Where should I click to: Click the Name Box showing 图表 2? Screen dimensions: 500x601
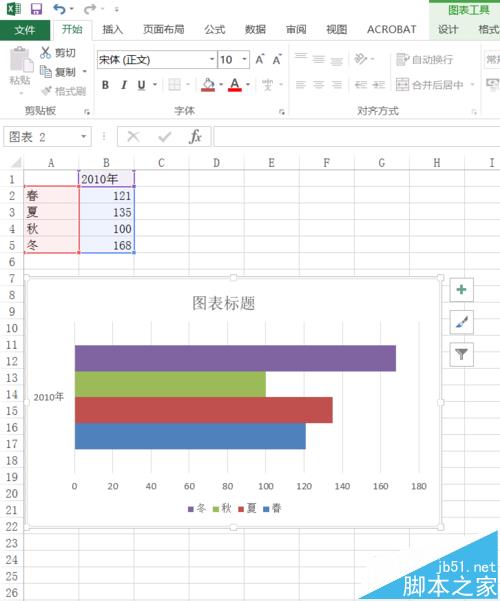[x=41, y=136]
